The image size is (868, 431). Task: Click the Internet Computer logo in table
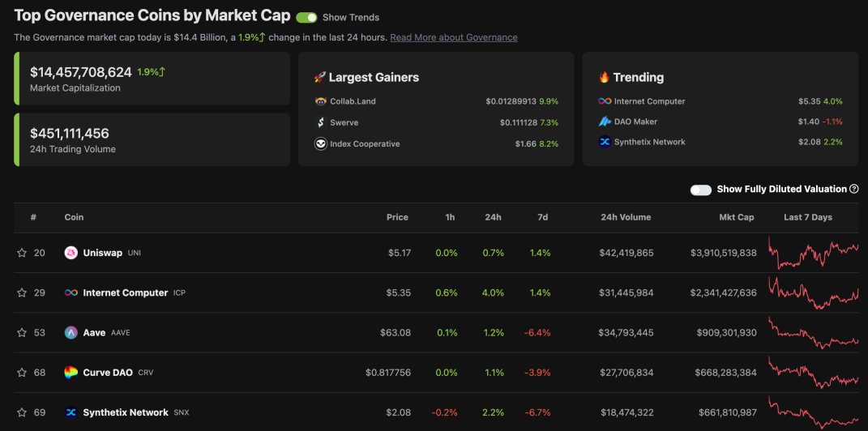click(71, 292)
